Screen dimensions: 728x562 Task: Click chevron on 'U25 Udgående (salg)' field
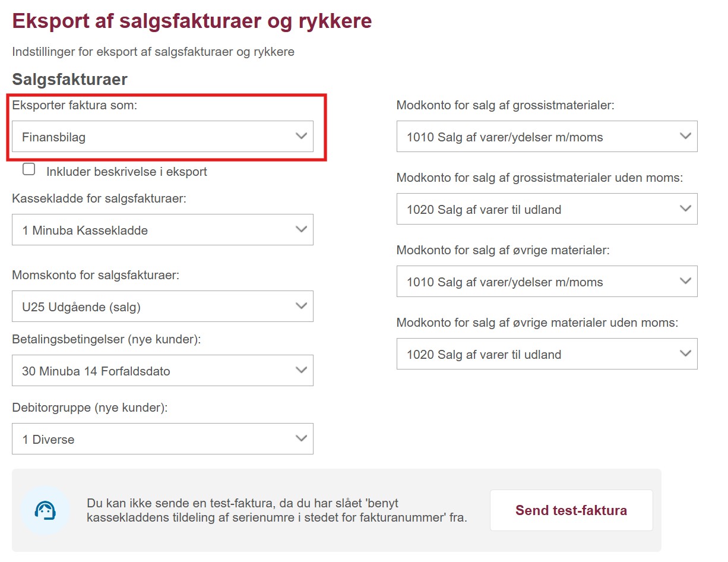point(301,306)
